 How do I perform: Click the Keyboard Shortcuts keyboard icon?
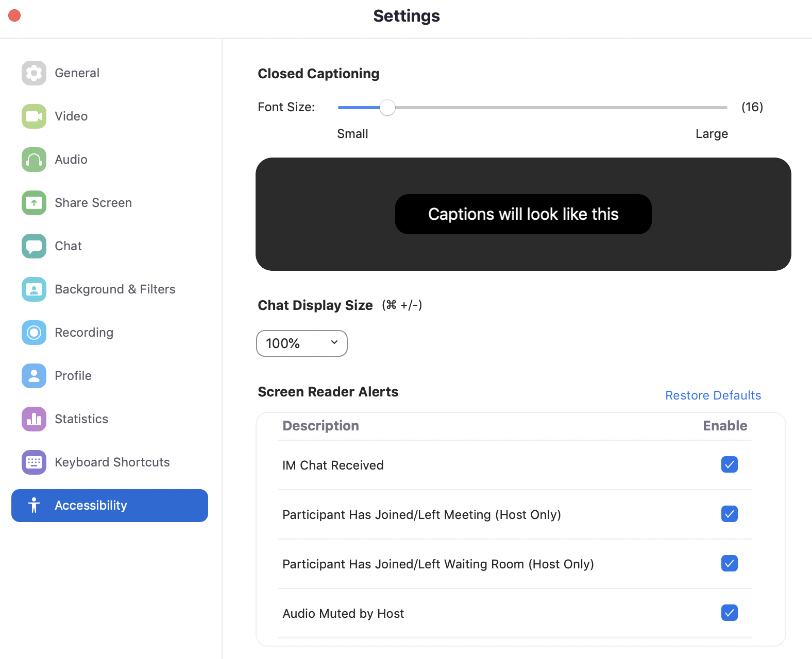point(34,462)
